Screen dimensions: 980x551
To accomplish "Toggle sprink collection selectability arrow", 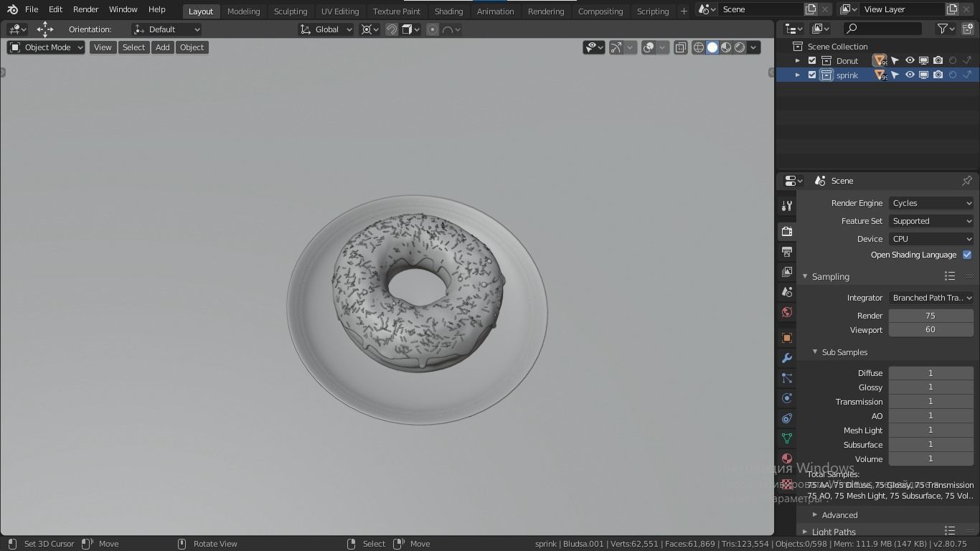I will point(895,75).
